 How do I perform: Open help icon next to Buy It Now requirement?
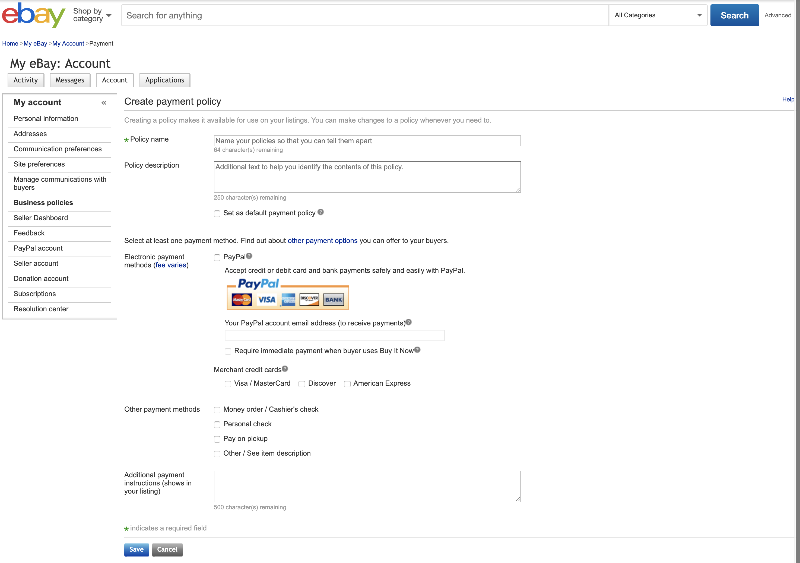[417, 350]
